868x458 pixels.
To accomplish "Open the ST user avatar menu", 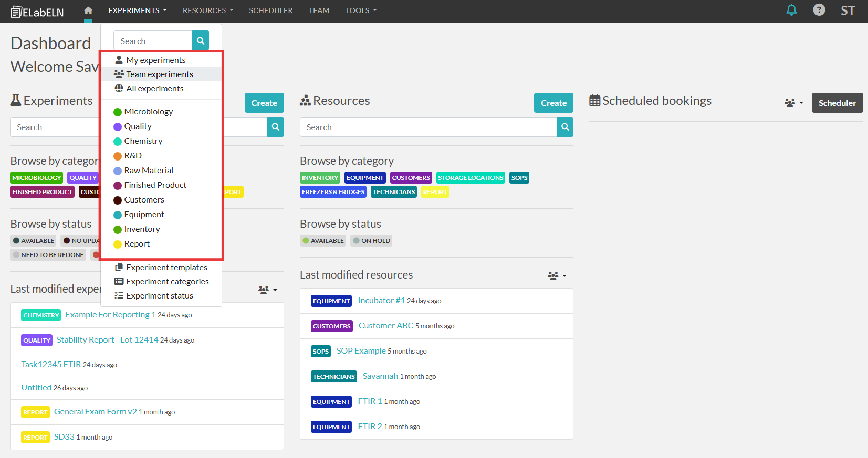I will (x=848, y=10).
